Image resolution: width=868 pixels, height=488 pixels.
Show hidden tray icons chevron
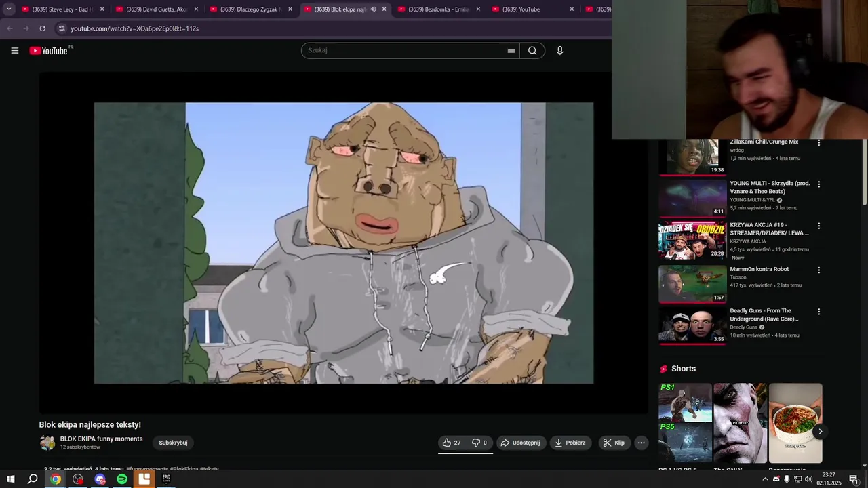tap(765, 479)
